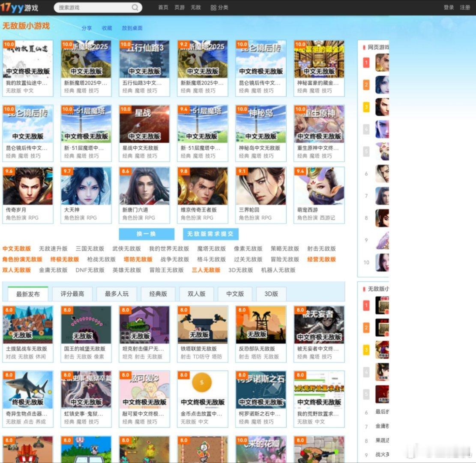Open the 神秘岛中文无敌版 game thumbnail
The height and width of the screenshot is (463, 476).
(x=261, y=124)
